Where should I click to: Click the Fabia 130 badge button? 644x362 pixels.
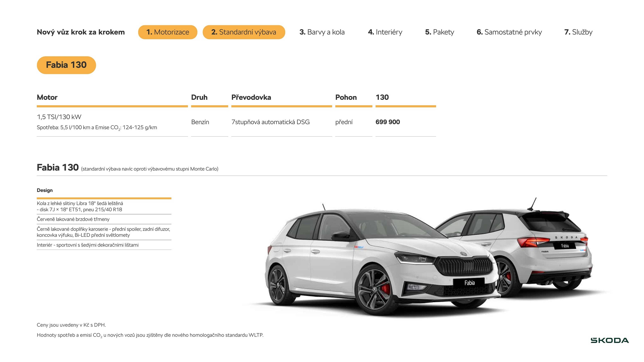click(x=66, y=65)
